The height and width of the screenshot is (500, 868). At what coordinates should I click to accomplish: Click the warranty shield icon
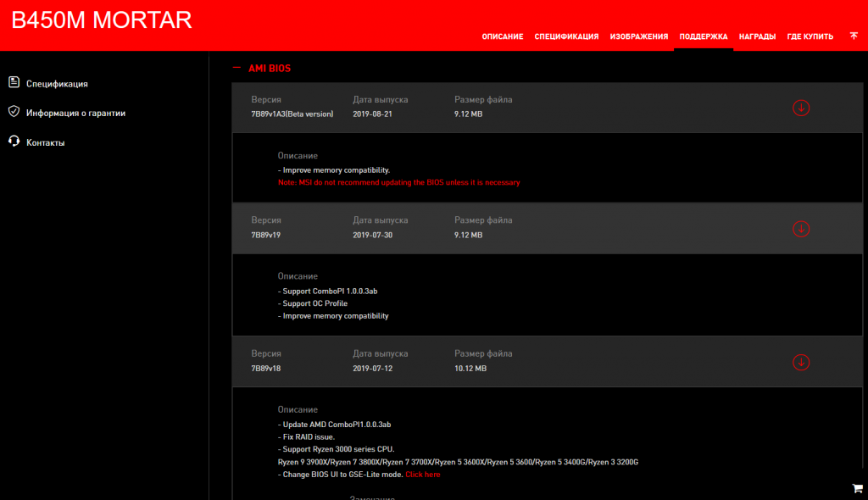tap(14, 112)
